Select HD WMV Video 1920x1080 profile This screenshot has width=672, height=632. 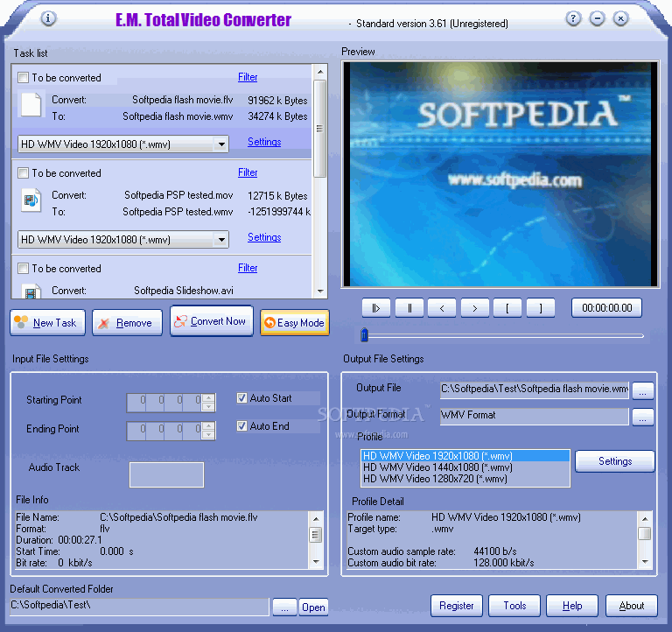465,456
